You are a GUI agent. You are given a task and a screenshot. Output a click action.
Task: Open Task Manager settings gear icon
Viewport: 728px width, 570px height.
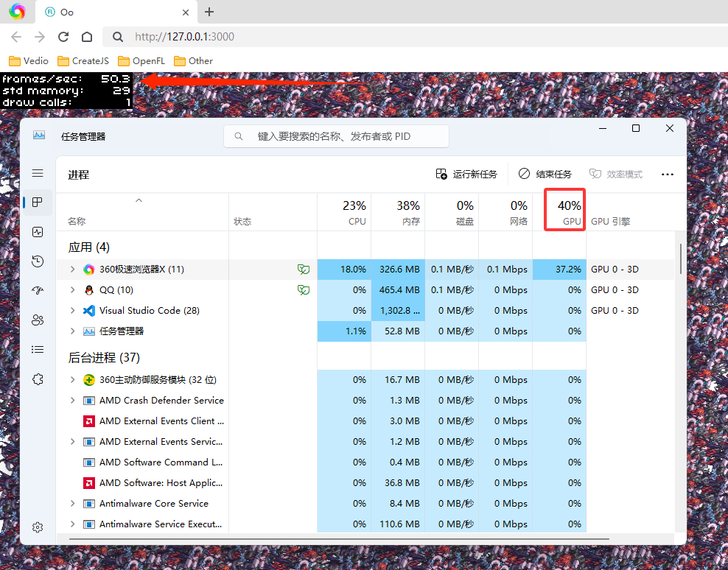click(x=38, y=527)
